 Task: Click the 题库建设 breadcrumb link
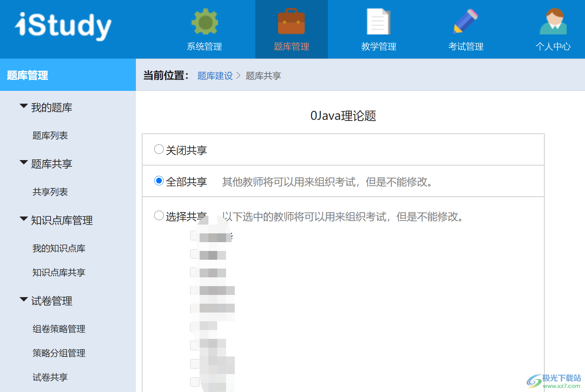tap(215, 76)
